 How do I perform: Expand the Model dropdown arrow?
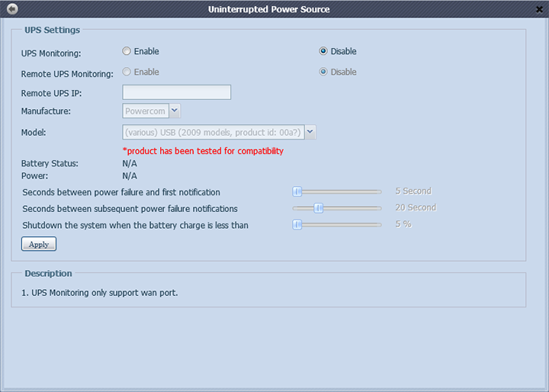(310, 132)
